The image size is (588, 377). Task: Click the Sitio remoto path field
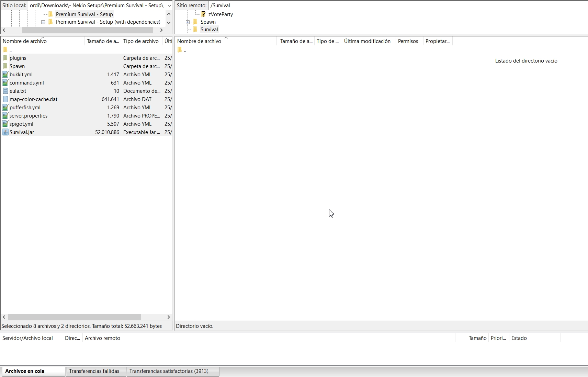pyautogui.click(x=395, y=5)
